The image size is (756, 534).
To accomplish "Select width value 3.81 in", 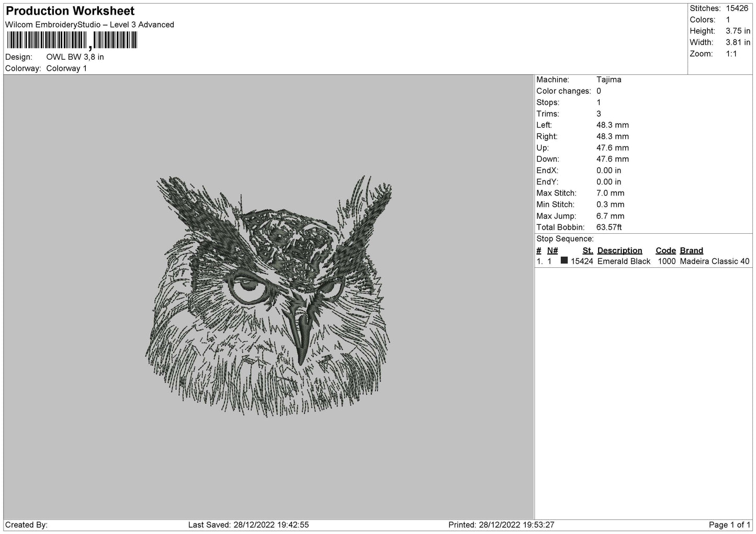I will click(738, 43).
